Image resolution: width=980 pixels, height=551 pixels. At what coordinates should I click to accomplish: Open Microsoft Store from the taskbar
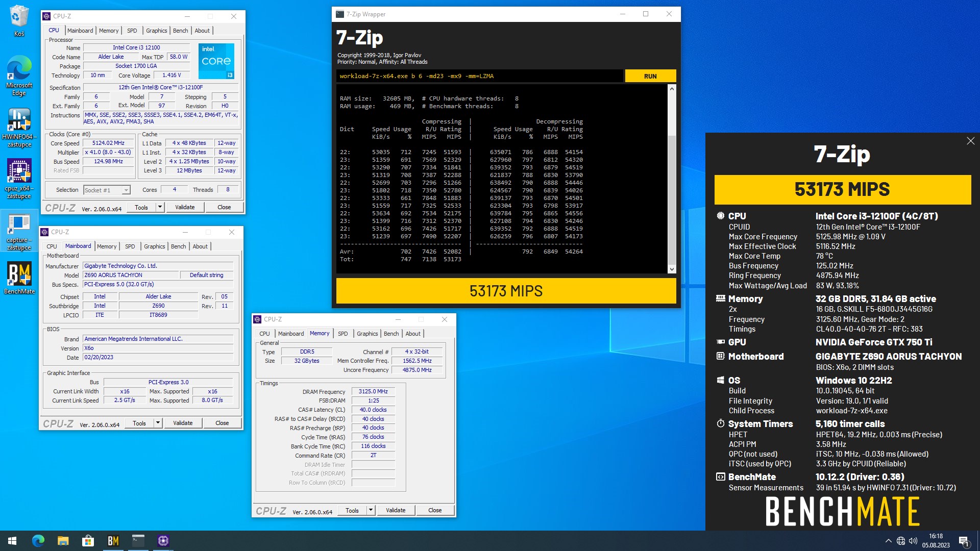click(88, 541)
